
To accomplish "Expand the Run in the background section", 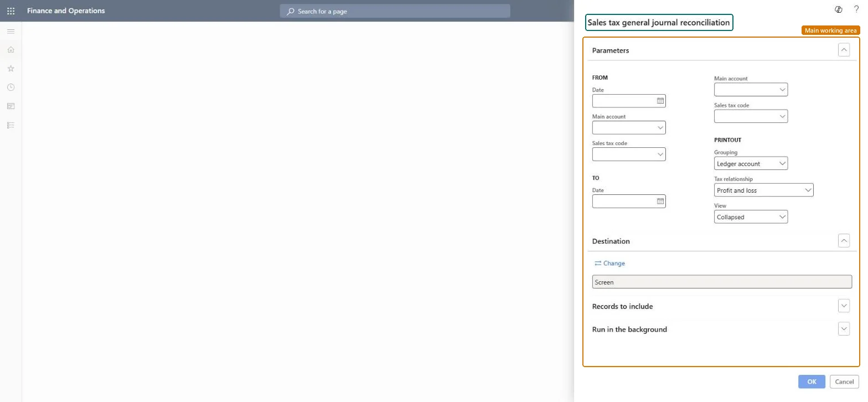I will coord(844,329).
